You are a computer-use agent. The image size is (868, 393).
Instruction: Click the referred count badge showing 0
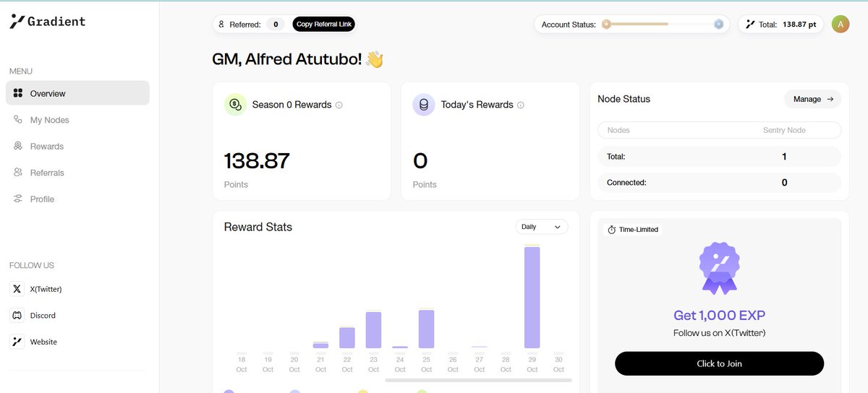pos(276,25)
